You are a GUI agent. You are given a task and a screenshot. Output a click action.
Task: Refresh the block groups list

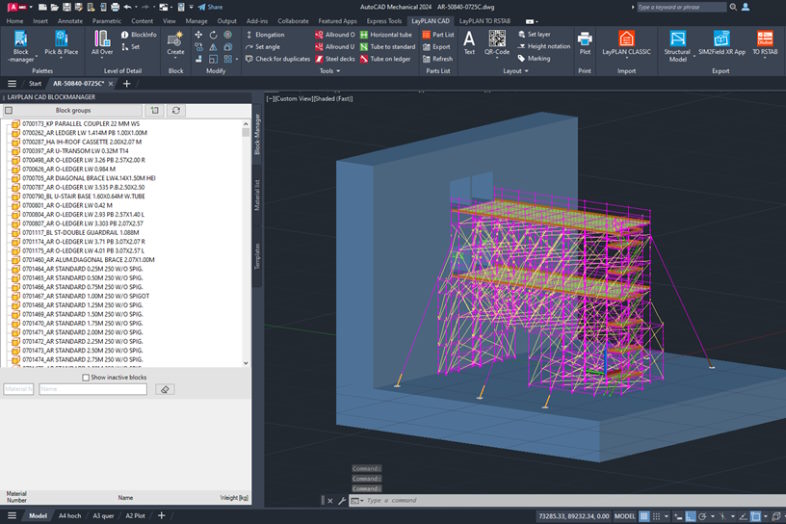click(x=177, y=110)
